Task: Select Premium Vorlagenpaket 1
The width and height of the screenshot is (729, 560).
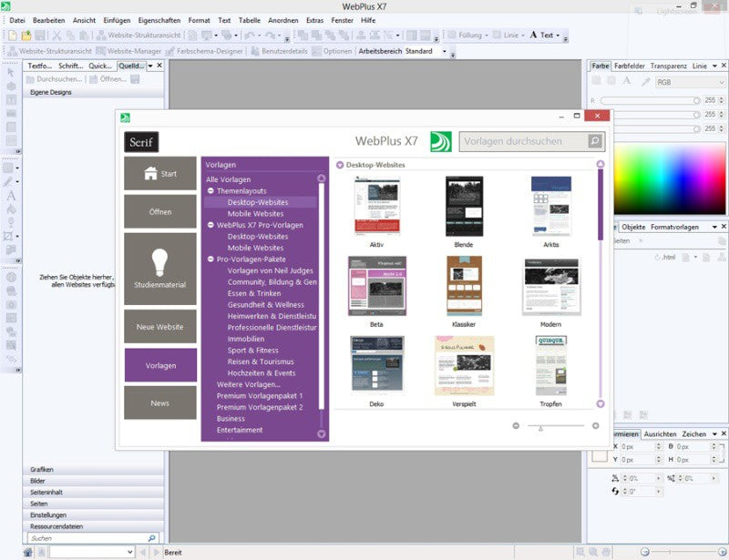Action: 260,396
